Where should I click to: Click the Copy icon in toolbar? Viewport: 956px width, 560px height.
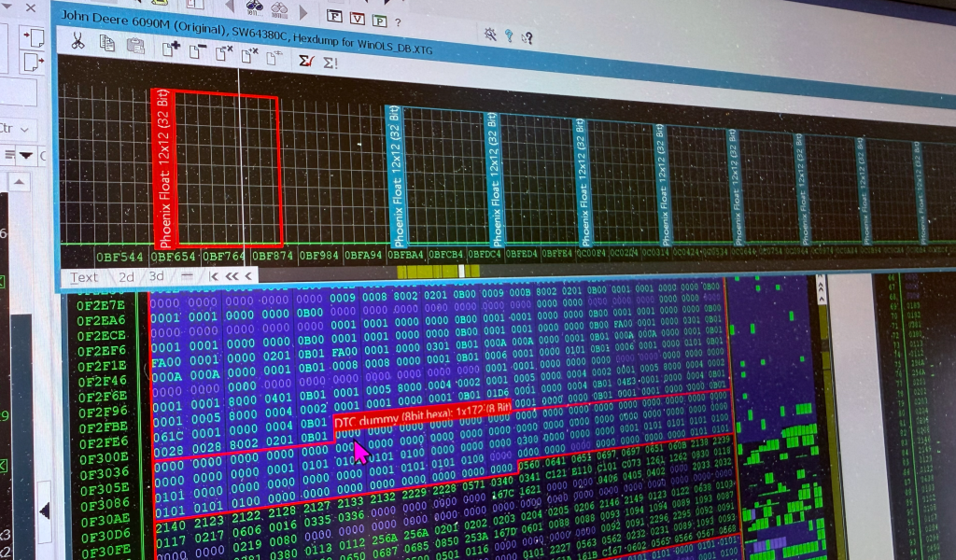(107, 43)
